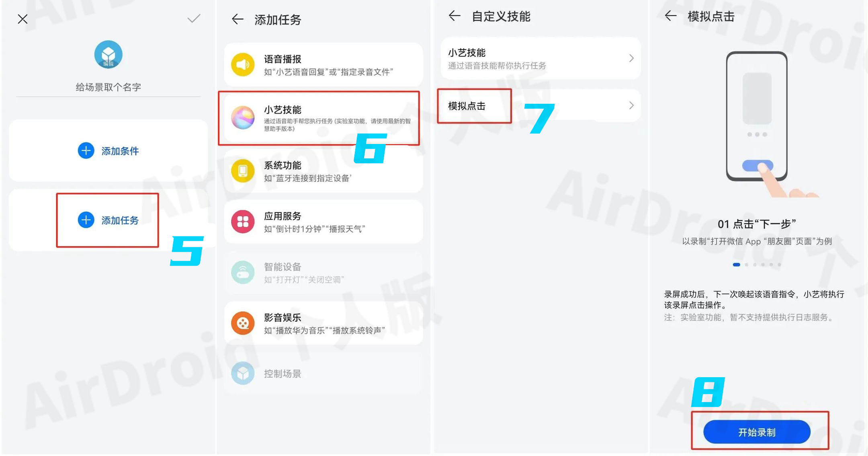Image resolution: width=868 pixels, height=456 pixels.
Task: Tap the blue cube scene edit icon
Action: click(108, 54)
